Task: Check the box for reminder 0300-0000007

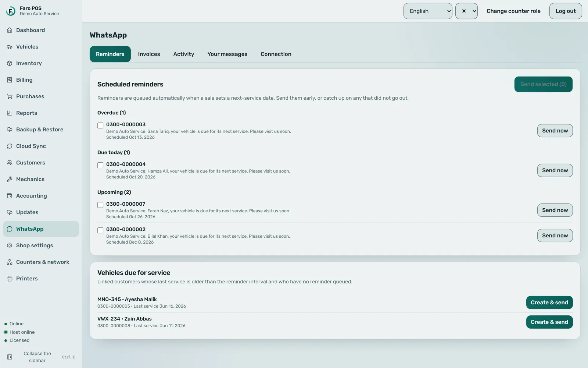Action: pos(100,205)
